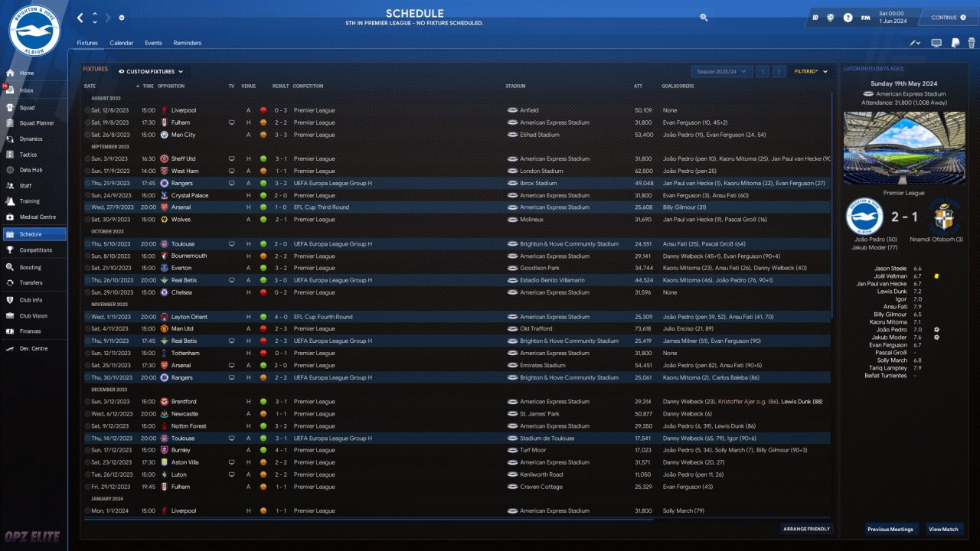The image size is (980, 551).
Task: Switch to the Calendar tab
Action: 121,43
